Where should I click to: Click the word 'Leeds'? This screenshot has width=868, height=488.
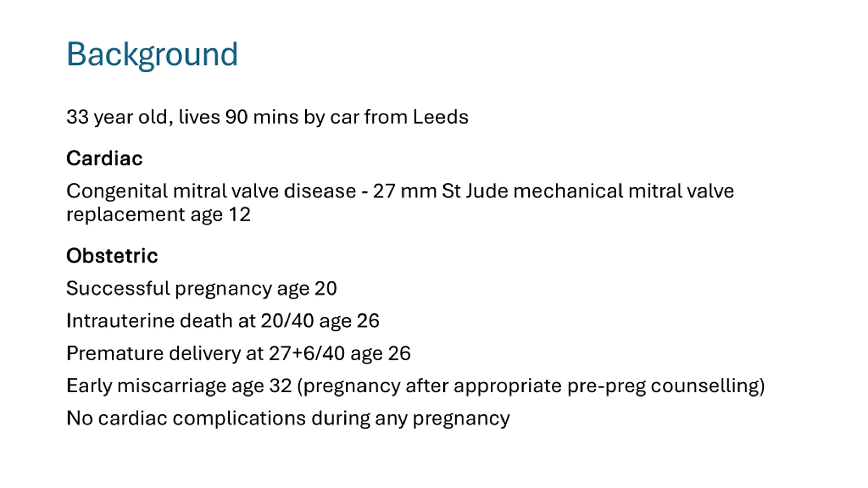440,117
